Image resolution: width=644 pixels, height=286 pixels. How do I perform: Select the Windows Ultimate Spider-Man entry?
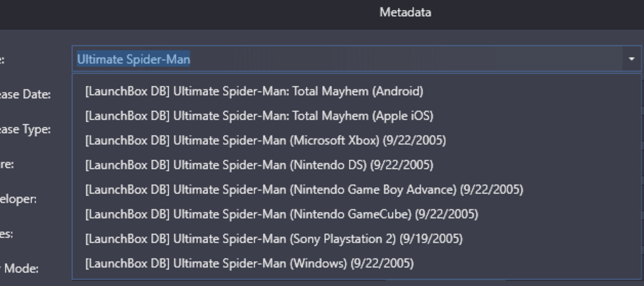[249, 263]
